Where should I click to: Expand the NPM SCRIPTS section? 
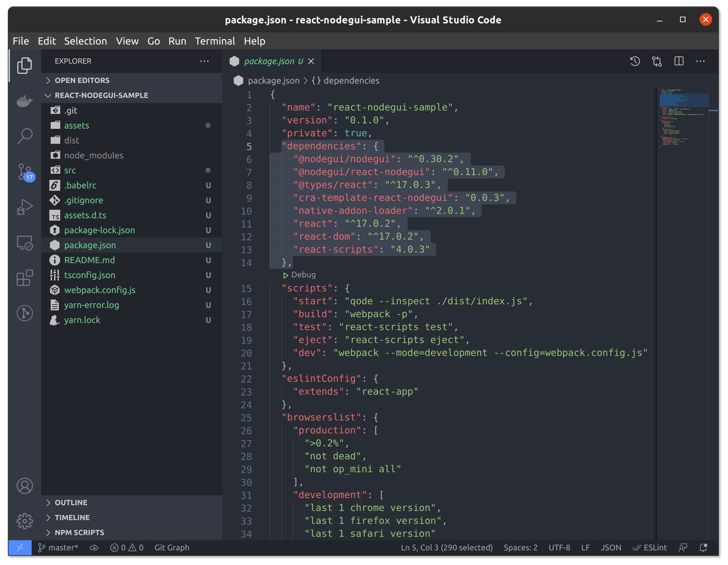[79, 532]
